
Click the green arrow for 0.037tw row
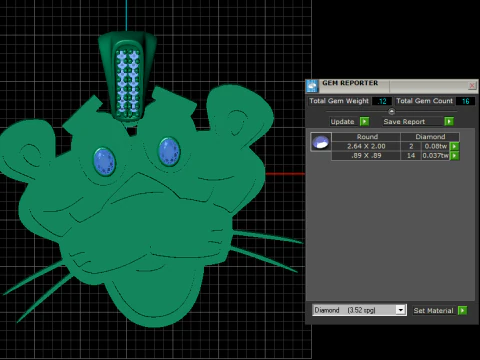pos(454,155)
